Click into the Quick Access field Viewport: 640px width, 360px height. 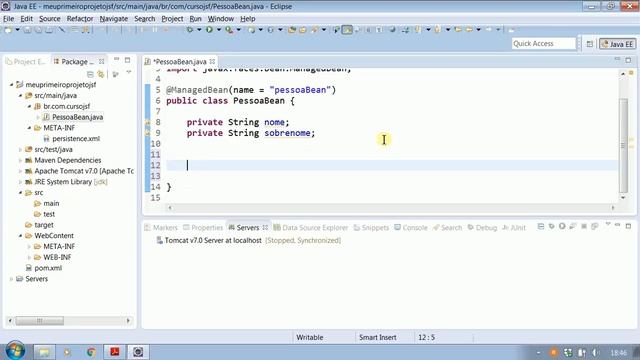pos(543,43)
